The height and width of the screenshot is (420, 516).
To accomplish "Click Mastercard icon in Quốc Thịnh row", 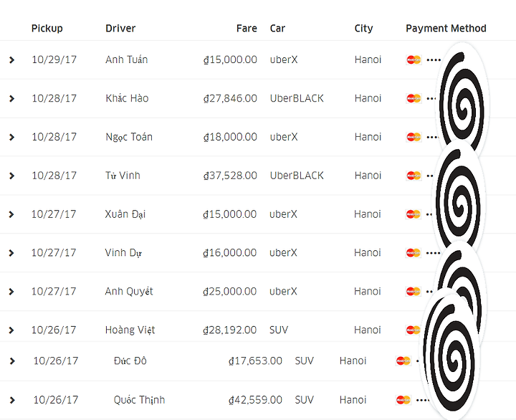I will 403,400.
